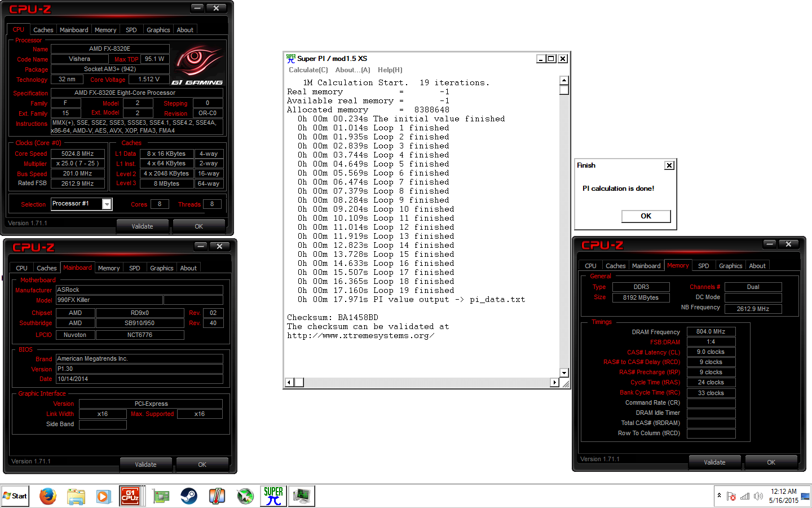Click OK in the Mainboard window
Viewport: 812px width, 508px height.
pos(202,465)
